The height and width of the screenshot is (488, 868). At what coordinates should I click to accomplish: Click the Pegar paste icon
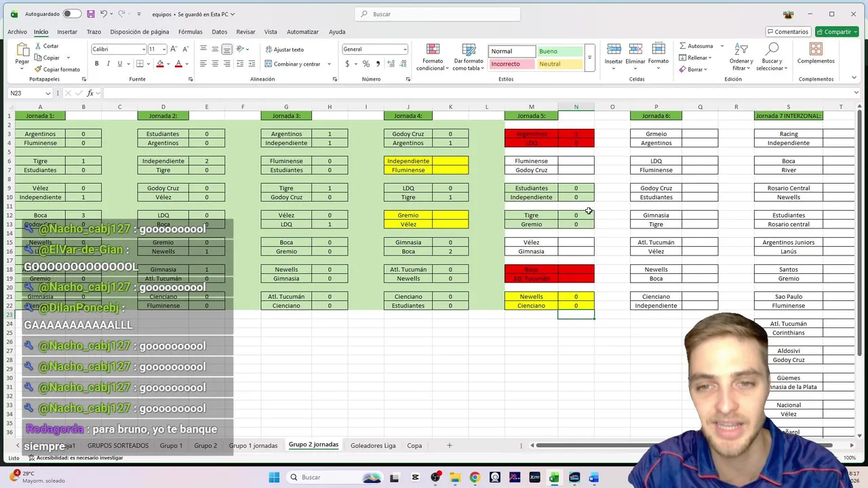click(x=22, y=51)
